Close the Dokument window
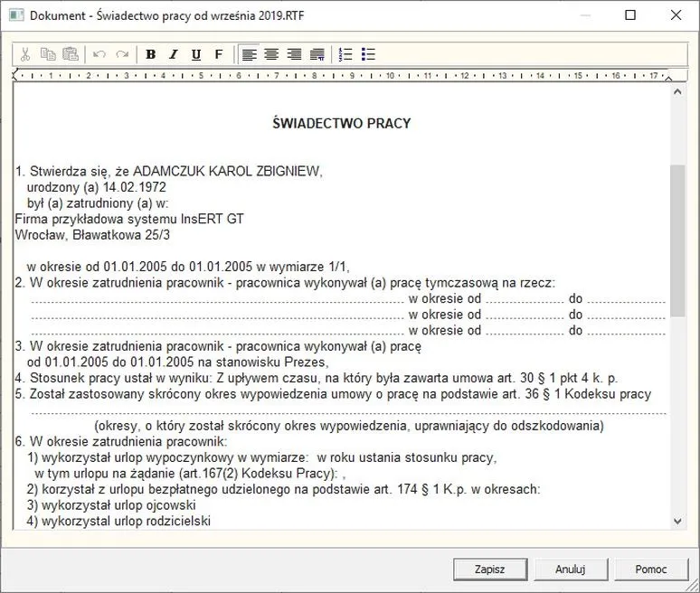The height and width of the screenshot is (593, 700). click(676, 15)
